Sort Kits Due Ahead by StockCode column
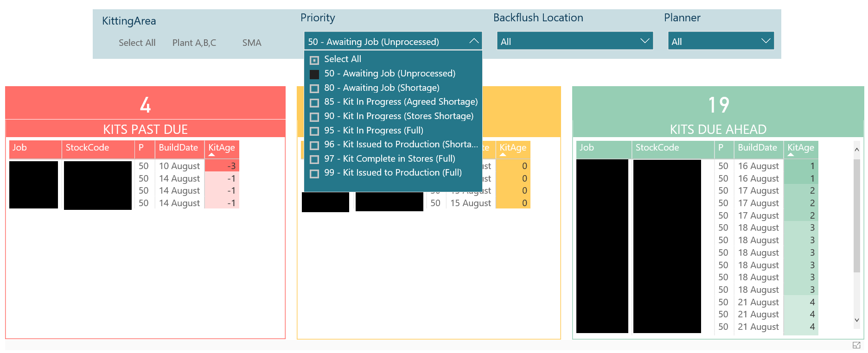The height and width of the screenshot is (353, 868). click(673, 149)
